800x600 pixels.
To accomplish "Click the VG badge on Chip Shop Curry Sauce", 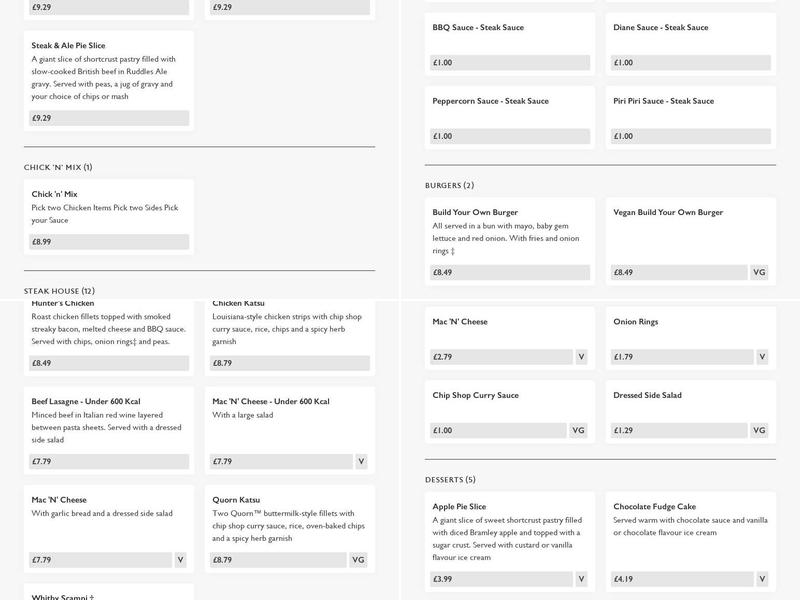I will [x=578, y=430].
